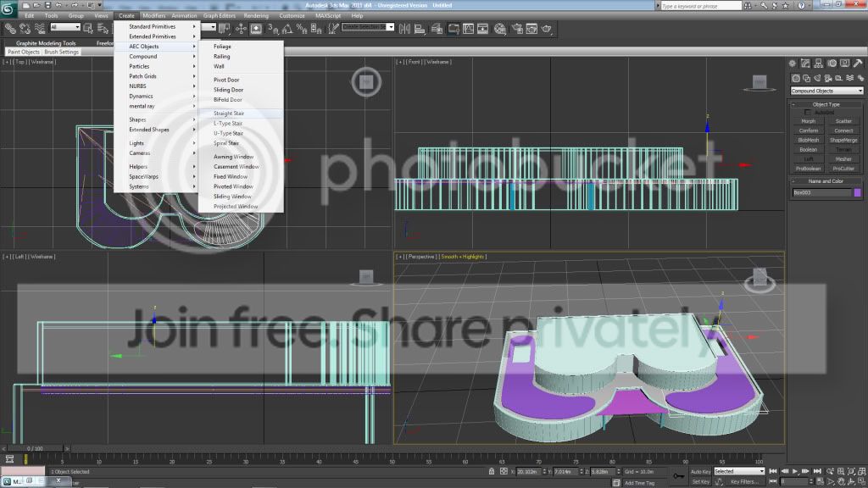Select the Shapes category icon
This screenshot has width=868, height=488.
tap(807, 79)
